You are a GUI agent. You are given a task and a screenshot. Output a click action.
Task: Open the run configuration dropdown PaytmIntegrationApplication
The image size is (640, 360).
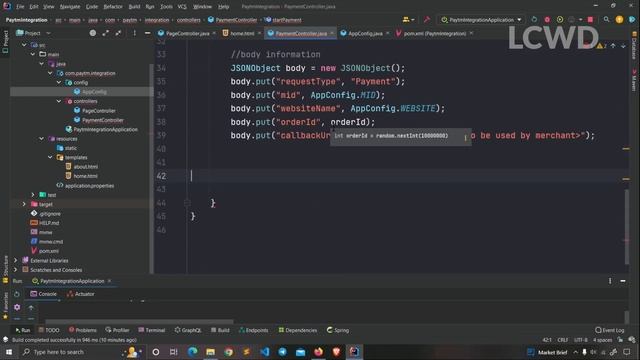[x=481, y=20]
